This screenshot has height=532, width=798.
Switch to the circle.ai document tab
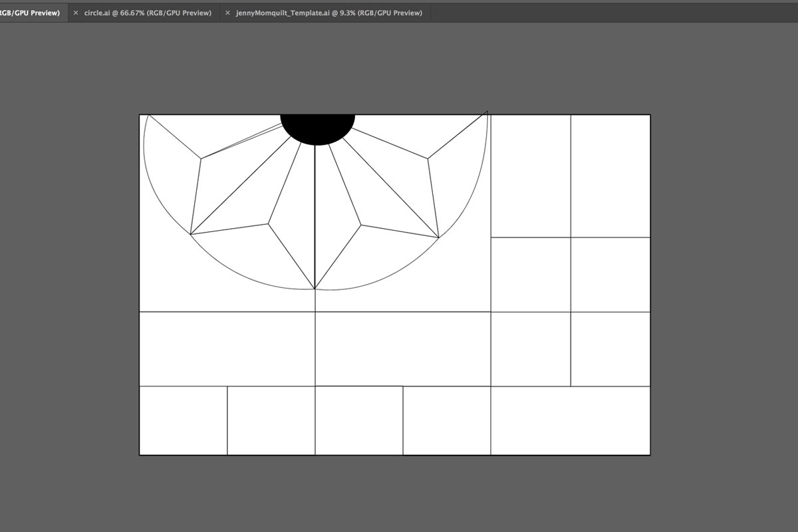148,13
